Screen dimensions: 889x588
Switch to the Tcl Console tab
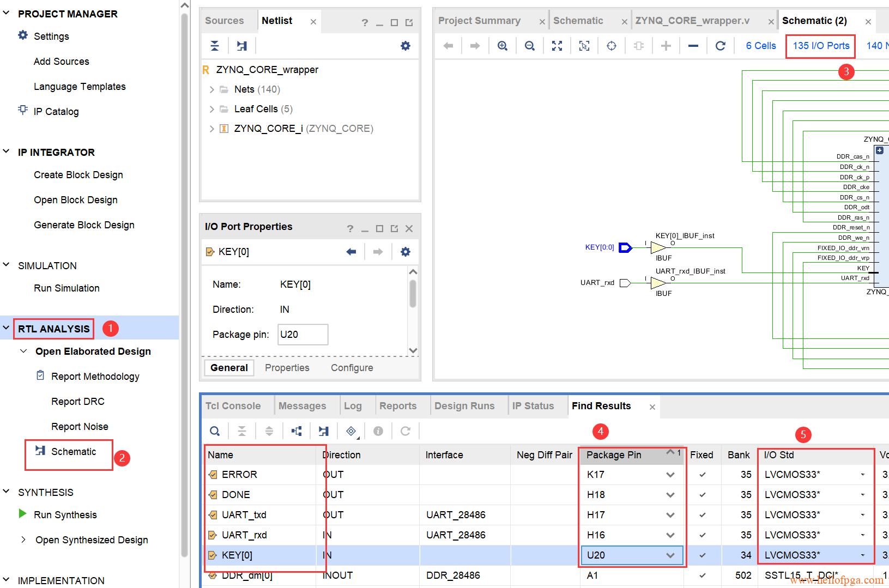(x=233, y=406)
